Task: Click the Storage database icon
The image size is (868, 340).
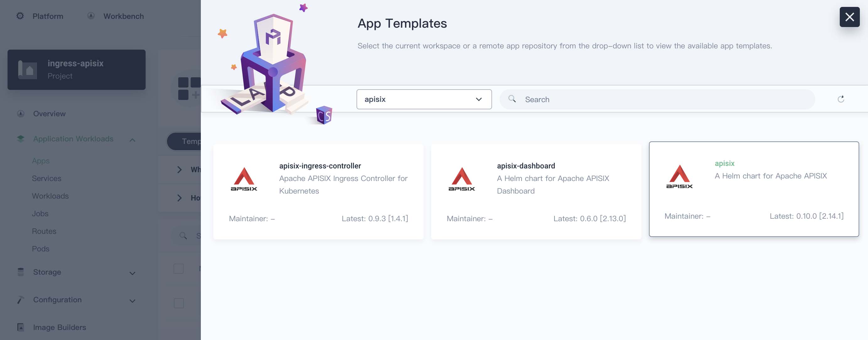Action: 20,272
